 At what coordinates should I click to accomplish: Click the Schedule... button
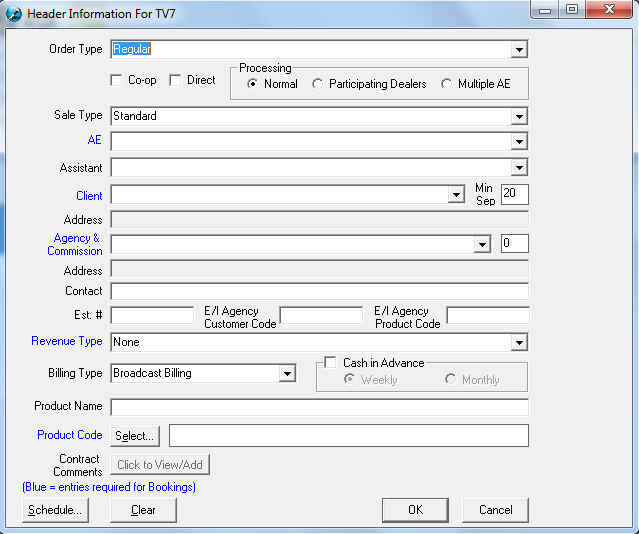tap(55, 510)
